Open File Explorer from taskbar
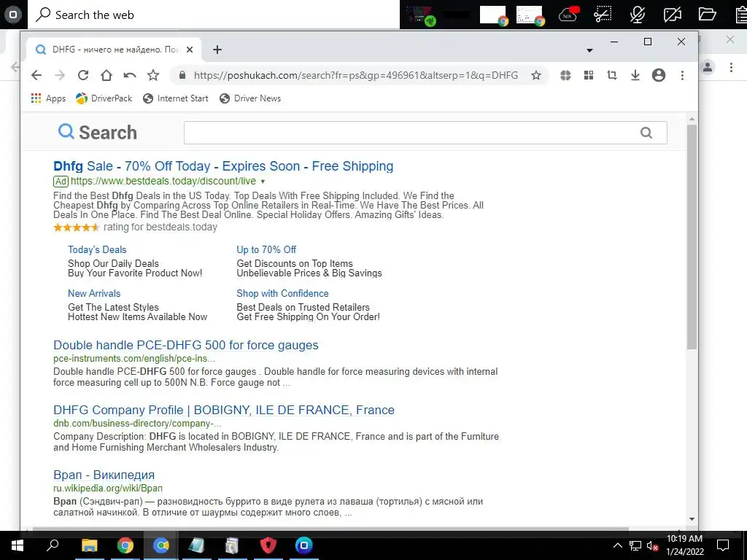 point(89,545)
